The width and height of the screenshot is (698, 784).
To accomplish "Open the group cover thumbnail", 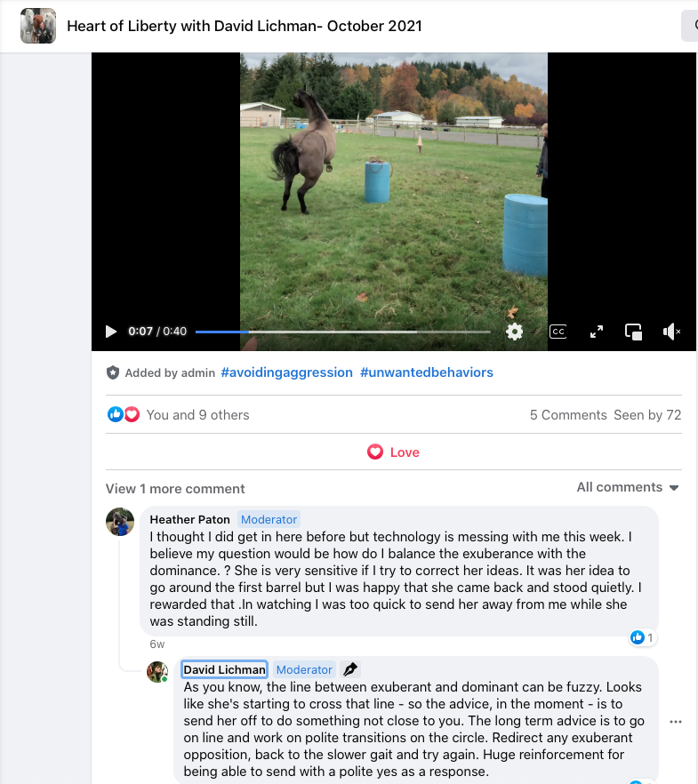I will click(38, 26).
